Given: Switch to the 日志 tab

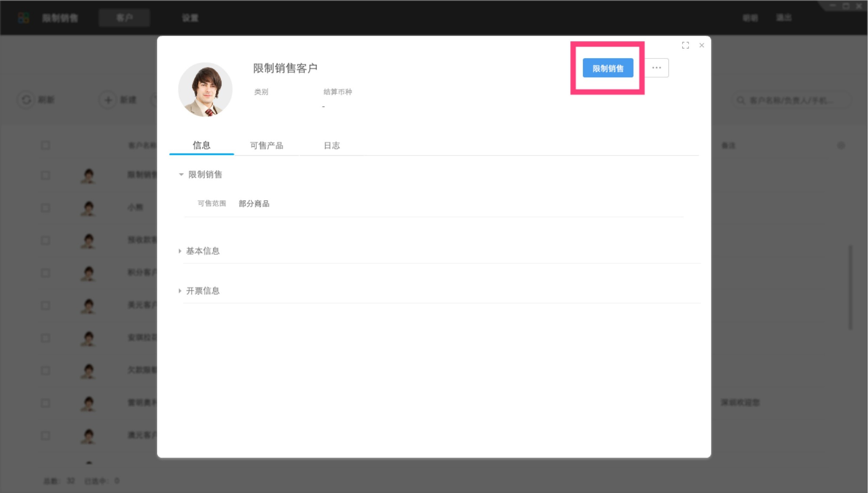Looking at the screenshot, I should tap(332, 146).
